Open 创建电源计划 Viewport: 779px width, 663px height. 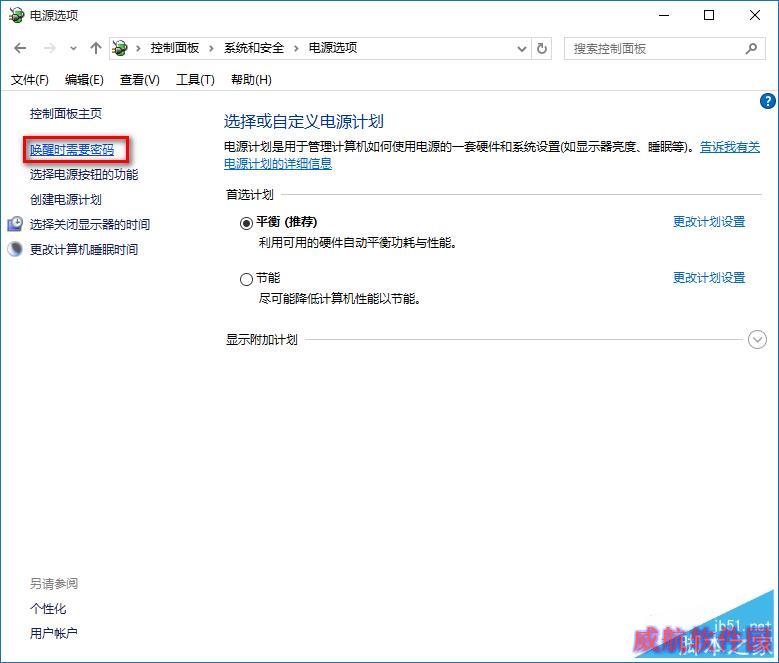(66, 199)
